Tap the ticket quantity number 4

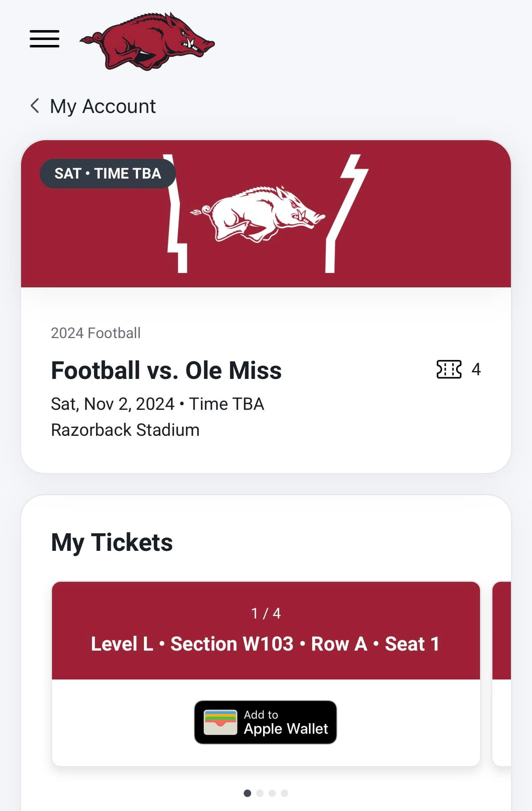(476, 369)
